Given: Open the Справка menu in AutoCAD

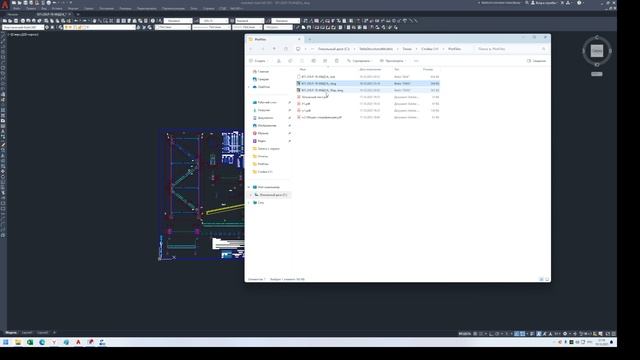Looking at the screenshot, I should 208,8.
